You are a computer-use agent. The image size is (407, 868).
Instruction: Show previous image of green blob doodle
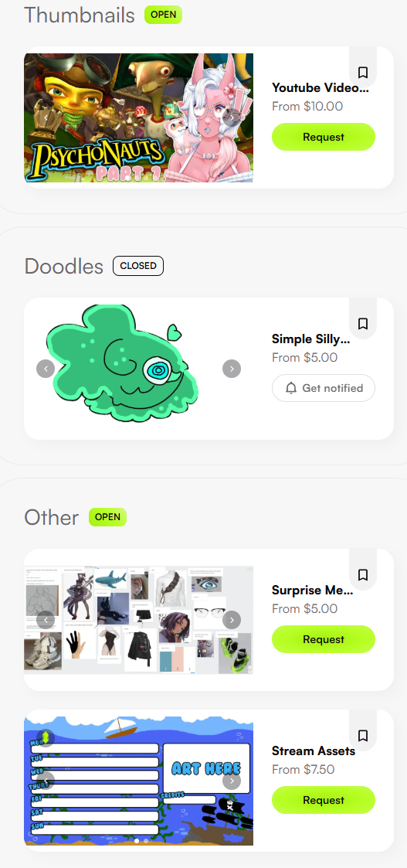pos(46,369)
